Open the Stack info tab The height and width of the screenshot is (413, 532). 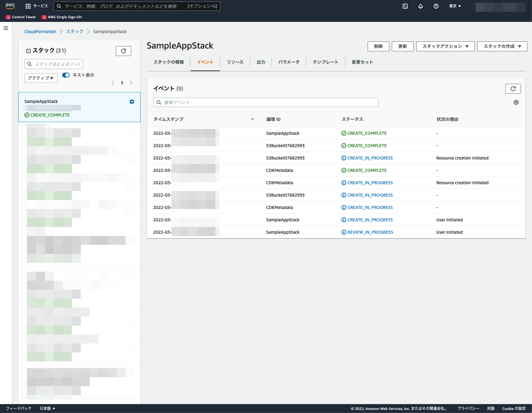click(169, 62)
